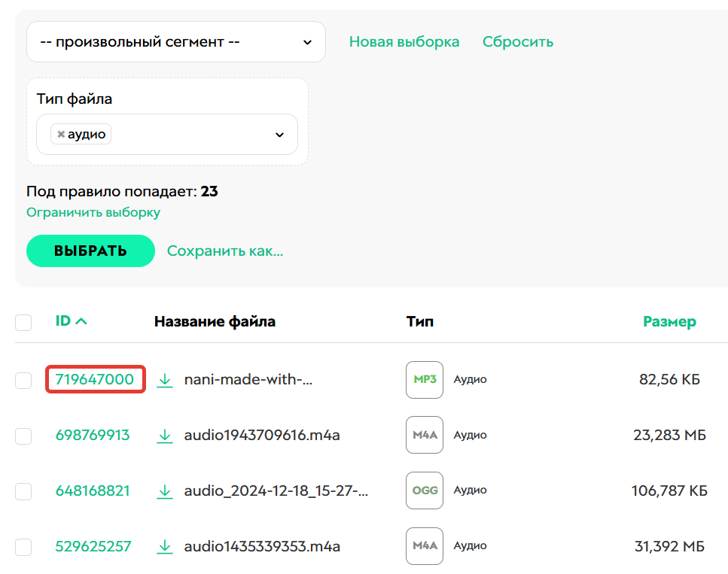Open file ID 719647000
Screen dimensions: 728x574
point(95,379)
